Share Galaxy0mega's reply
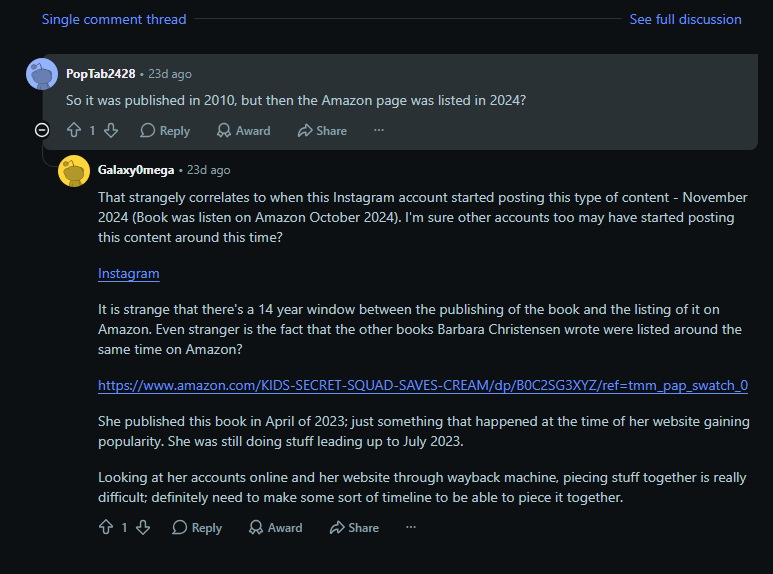The height and width of the screenshot is (574, 773). tap(354, 527)
